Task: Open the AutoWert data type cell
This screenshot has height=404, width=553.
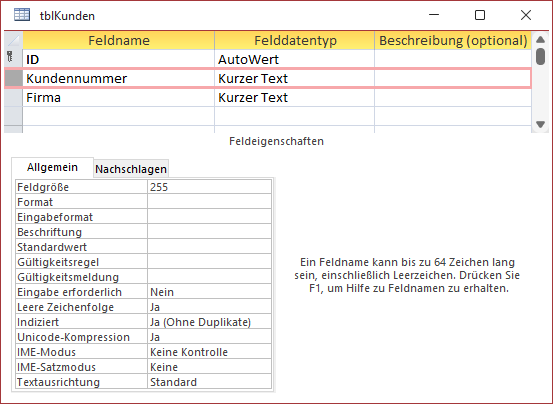Action: click(x=295, y=59)
